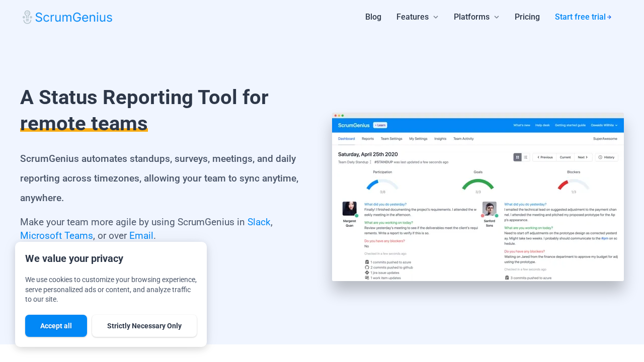Click the GitHub commits icon
This screenshot has width=644, height=362.
click(367, 267)
